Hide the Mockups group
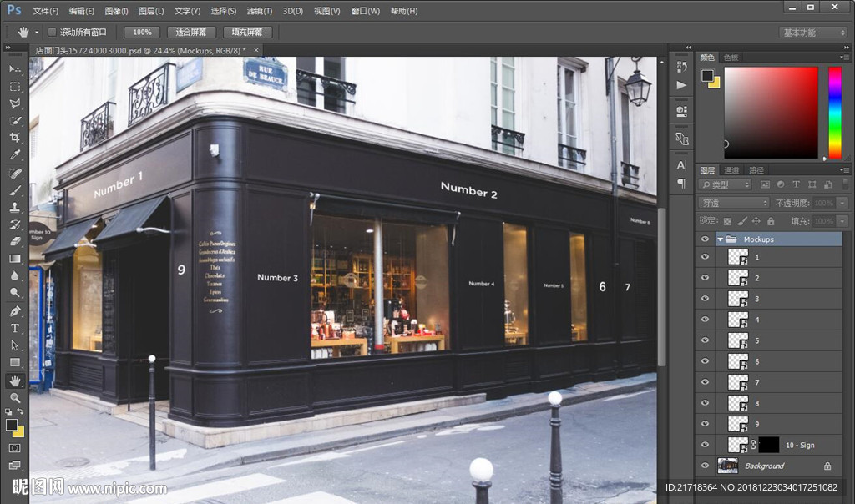 [705, 239]
